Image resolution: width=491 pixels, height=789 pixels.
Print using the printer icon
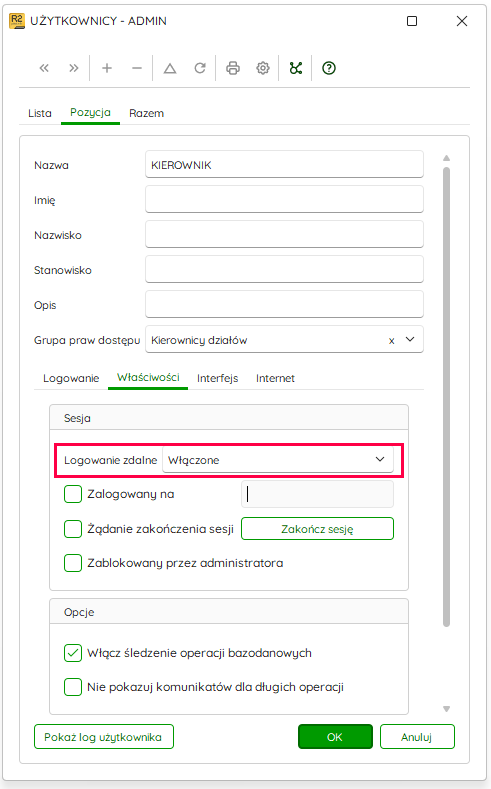(x=233, y=68)
